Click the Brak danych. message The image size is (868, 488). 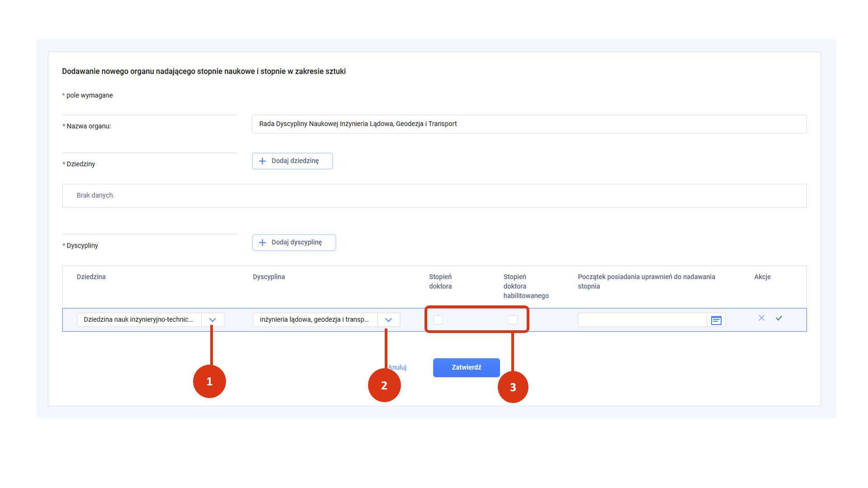[95, 195]
